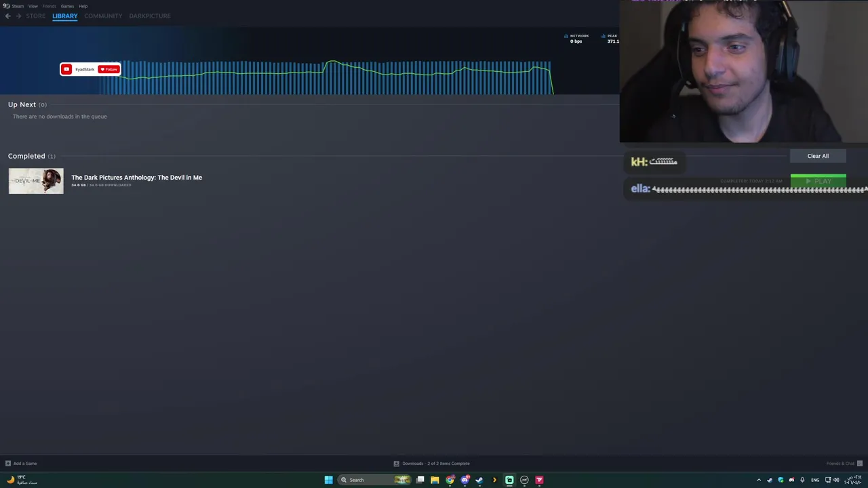Open the Games menu
Image resolution: width=868 pixels, height=488 pixels.
(x=67, y=6)
